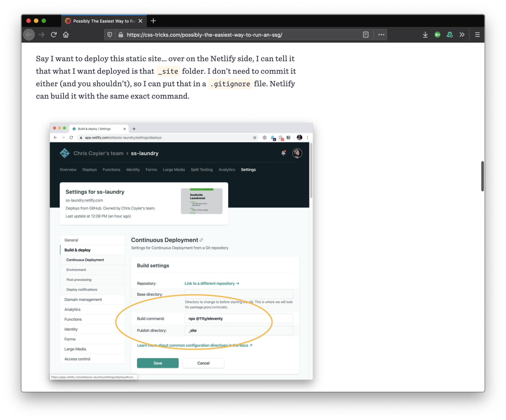Click the Southside Laundromat site thumbnail
Image resolution: width=506 pixels, height=420 pixels.
tap(201, 201)
